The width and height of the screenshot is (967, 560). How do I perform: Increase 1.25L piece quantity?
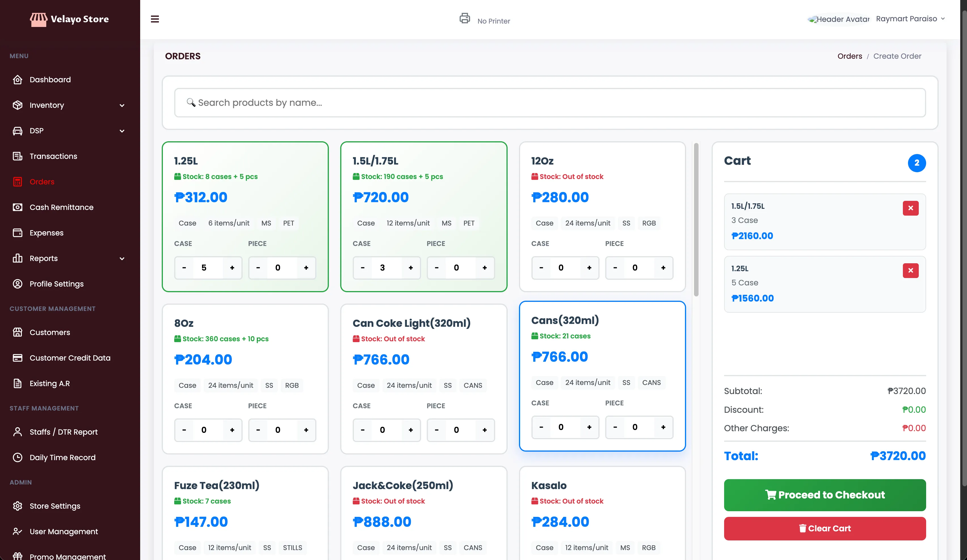[306, 268]
